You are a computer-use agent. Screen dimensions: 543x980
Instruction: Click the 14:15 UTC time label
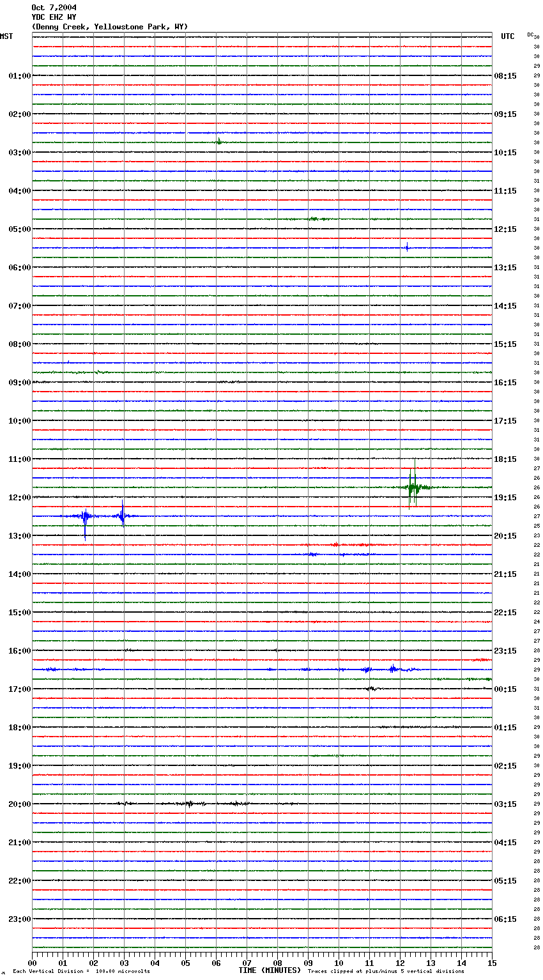[x=505, y=306]
